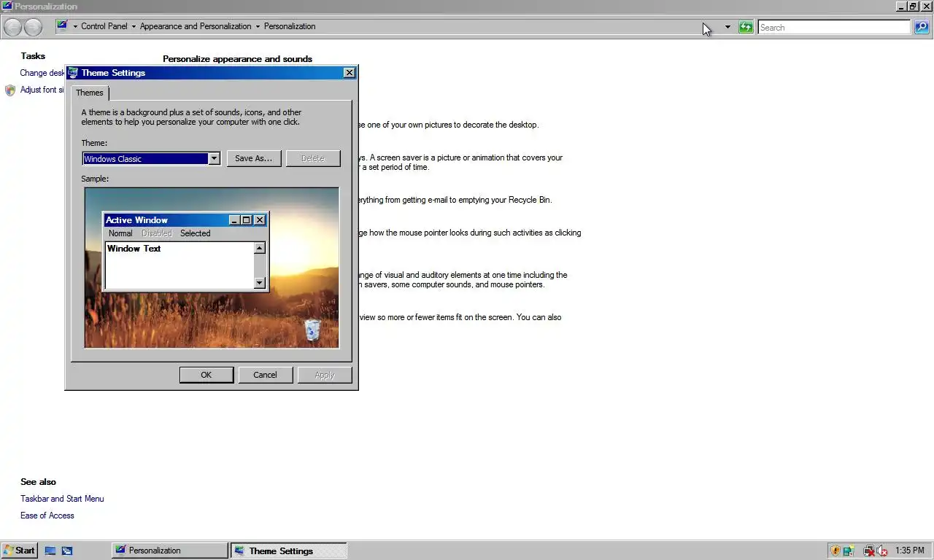Click the green Refresh icon in address bar
This screenshot has height=560, width=934.
tap(745, 27)
